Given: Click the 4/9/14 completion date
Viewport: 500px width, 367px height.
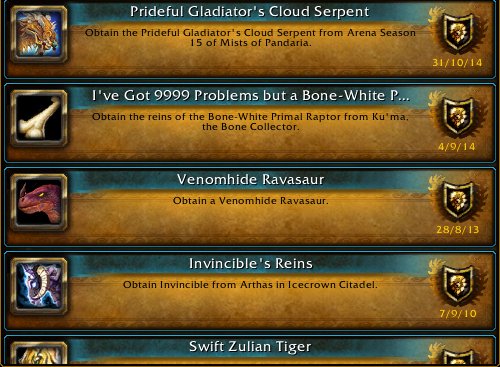Looking at the screenshot, I should 457,147.
